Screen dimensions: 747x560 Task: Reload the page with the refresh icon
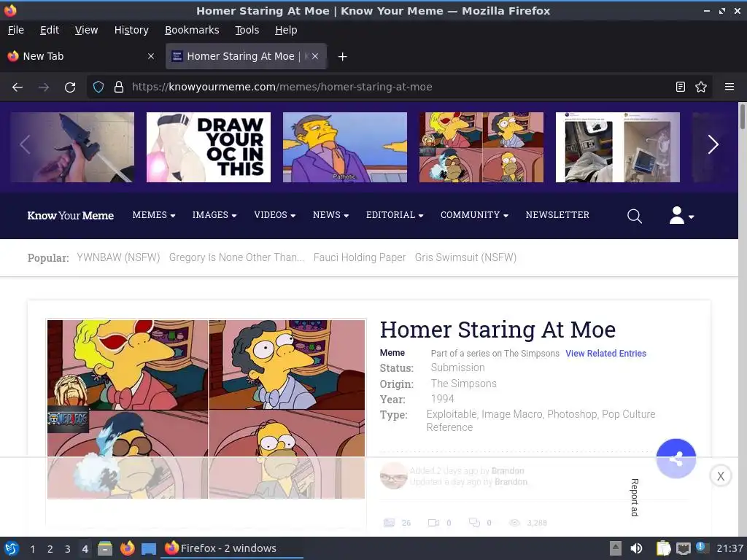point(70,87)
